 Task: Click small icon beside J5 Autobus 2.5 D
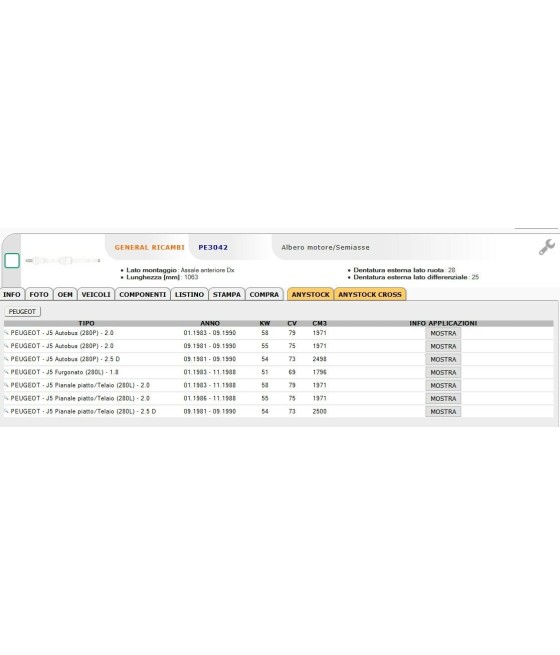point(6,359)
